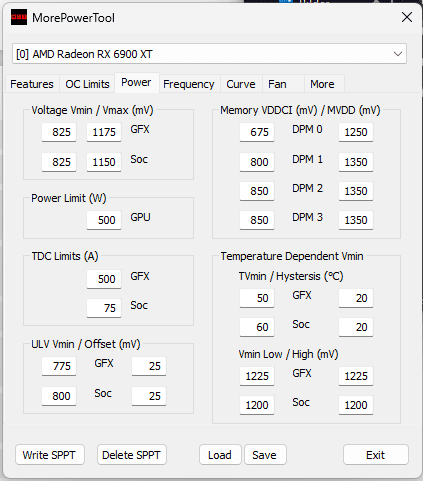
Task: Click the GFX TDC limit field
Action: 104,279
